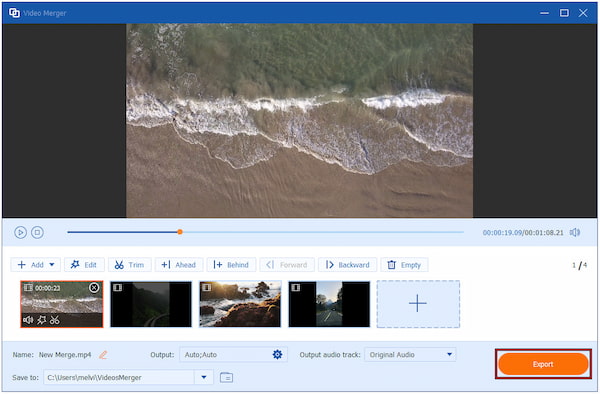Image resolution: width=600 pixels, height=394 pixels.
Task: Select the highway road clip thumbnail
Action: coord(329,304)
